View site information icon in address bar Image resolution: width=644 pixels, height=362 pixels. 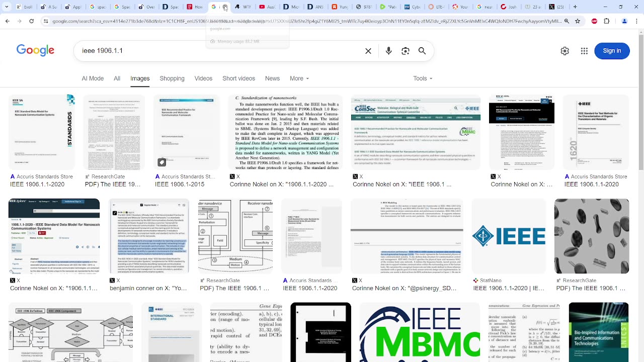click(45, 22)
